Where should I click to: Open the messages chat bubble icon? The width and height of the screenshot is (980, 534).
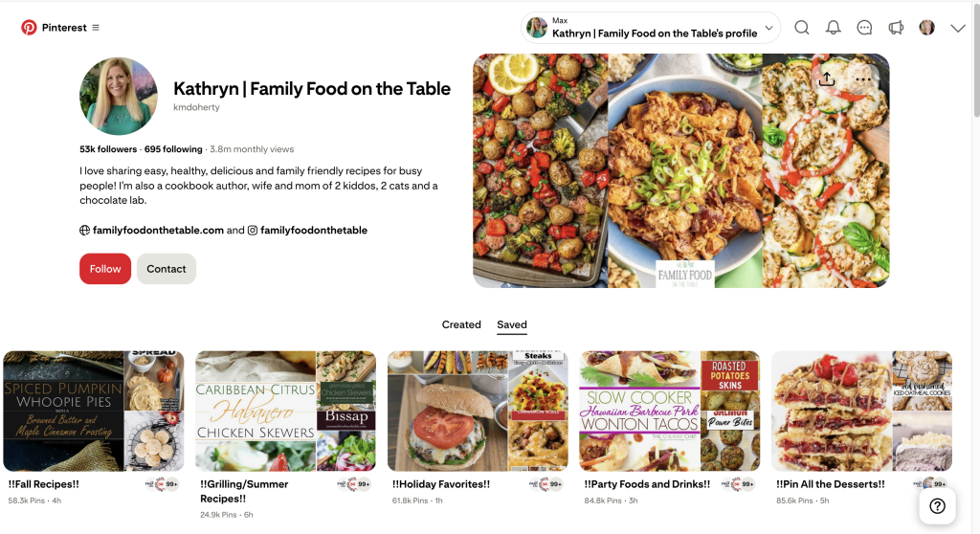pos(864,28)
